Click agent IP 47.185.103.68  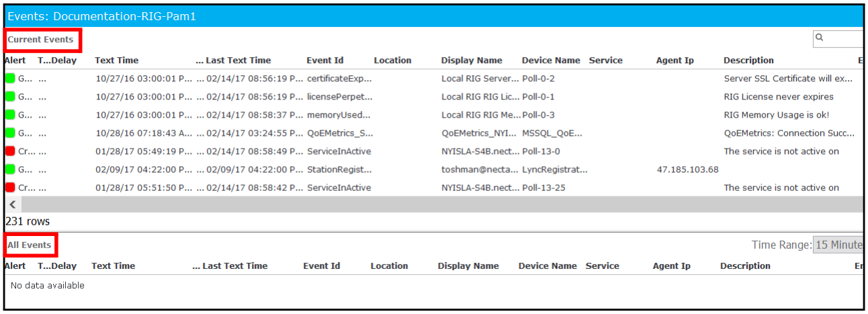point(687,169)
